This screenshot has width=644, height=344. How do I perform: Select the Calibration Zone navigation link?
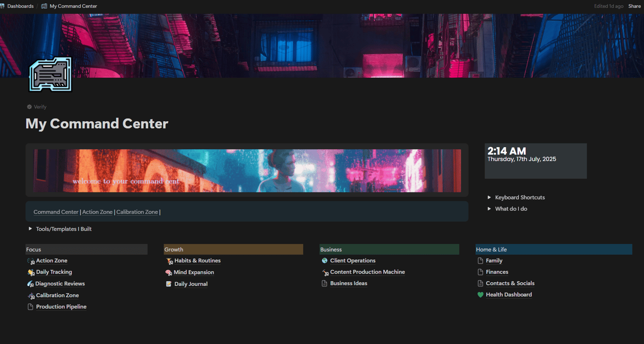click(x=137, y=212)
